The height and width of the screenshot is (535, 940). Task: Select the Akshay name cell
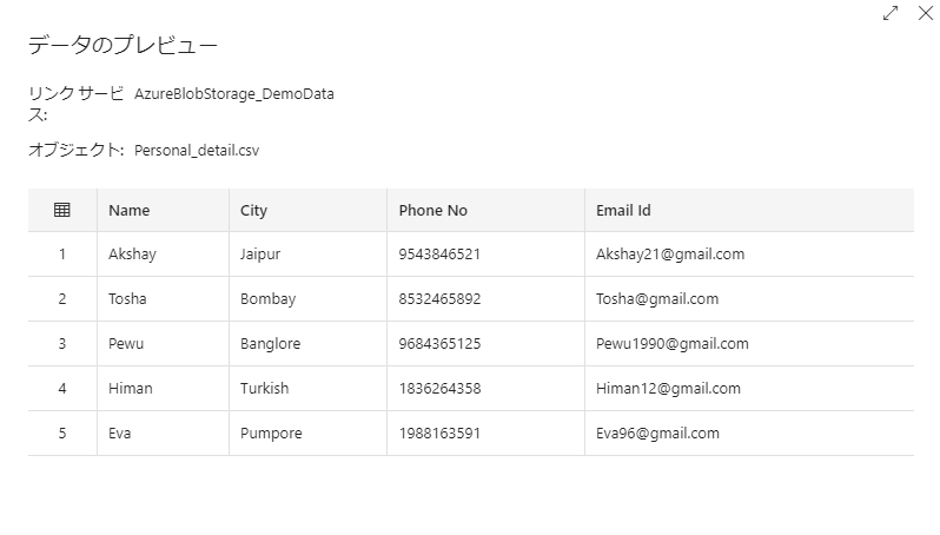click(x=132, y=254)
